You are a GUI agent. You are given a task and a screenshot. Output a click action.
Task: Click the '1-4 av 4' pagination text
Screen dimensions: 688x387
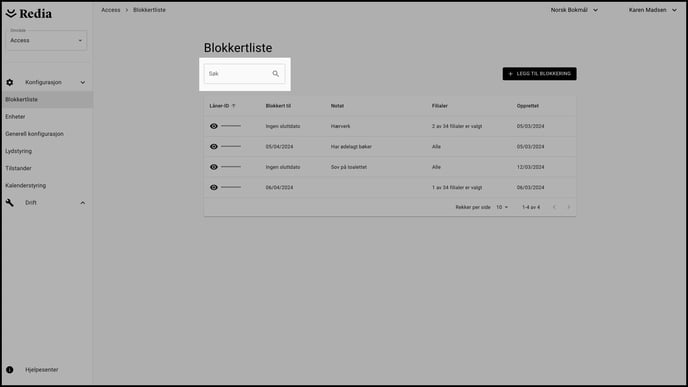pos(531,207)
